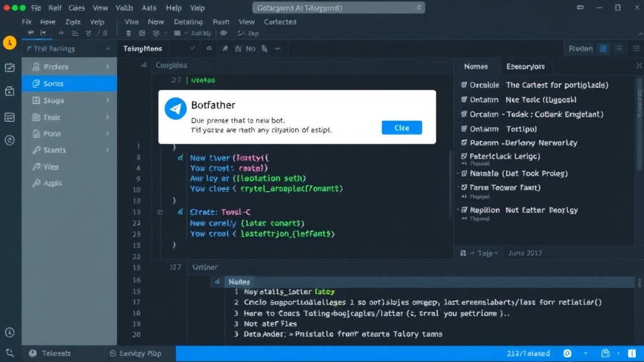Toggle the checkbox for Orcalun Todak row

click(464, 114)
